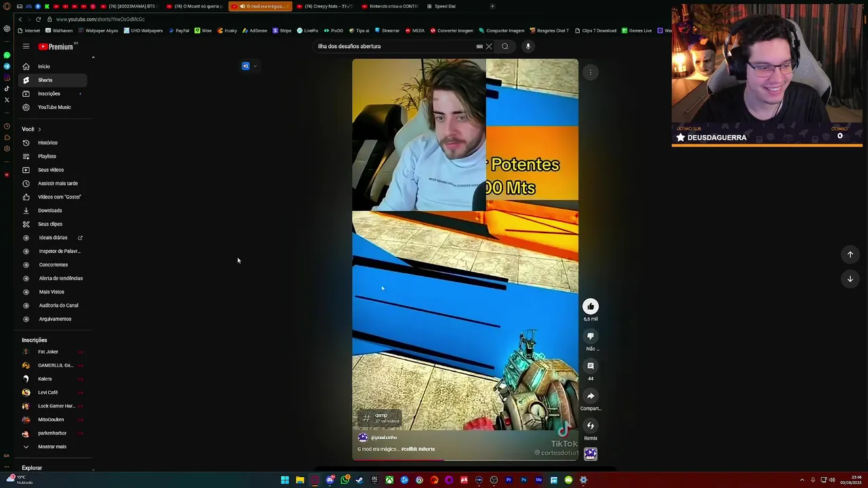Image resolution: width=868 pixels, height=488 pixels.
Task: Open Seus vídeos
Action: pyautogui.click(x=53, y=170)
